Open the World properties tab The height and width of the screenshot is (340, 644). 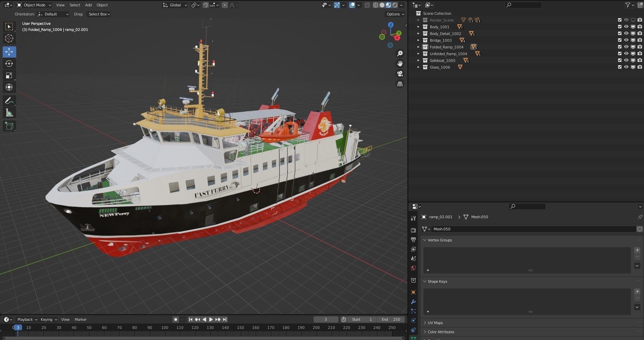click(413, 268)
